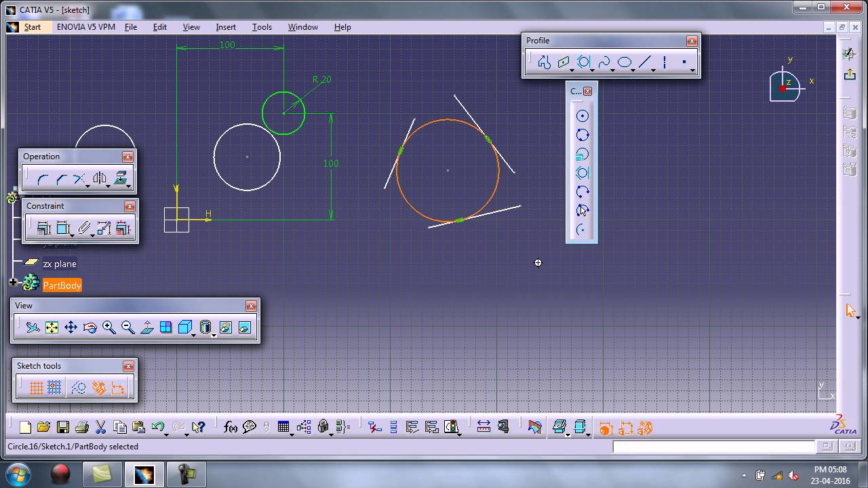Select the Profile polyline tool

pyautogui.click(x=544, y=62)
